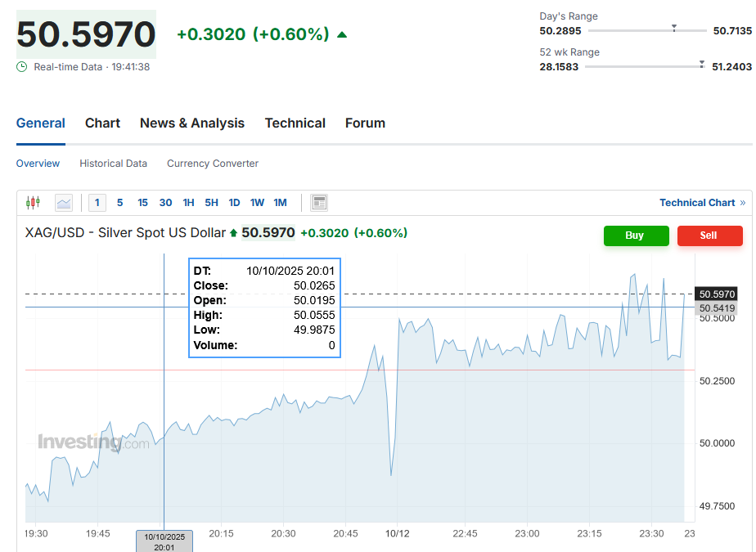Click the Real-time Data 19:41:38 timestamp

(x=92, y=67)
